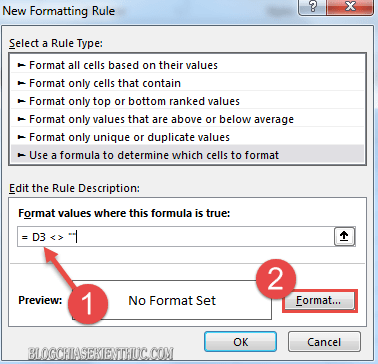The height and width of the screenshot is (364, 378).
Task: Click the BLOGCHIASEKIENTHUC.COM watermark
Action: (x=101, y=353)
